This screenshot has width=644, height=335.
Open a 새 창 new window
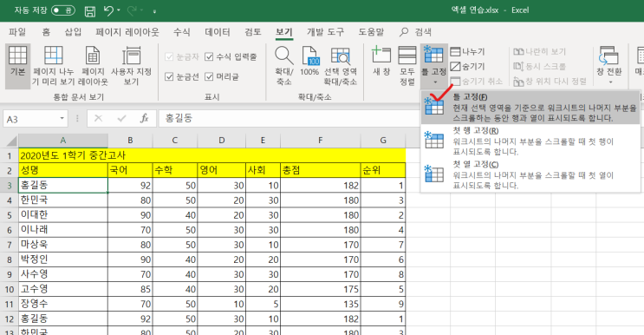point(381,61)
